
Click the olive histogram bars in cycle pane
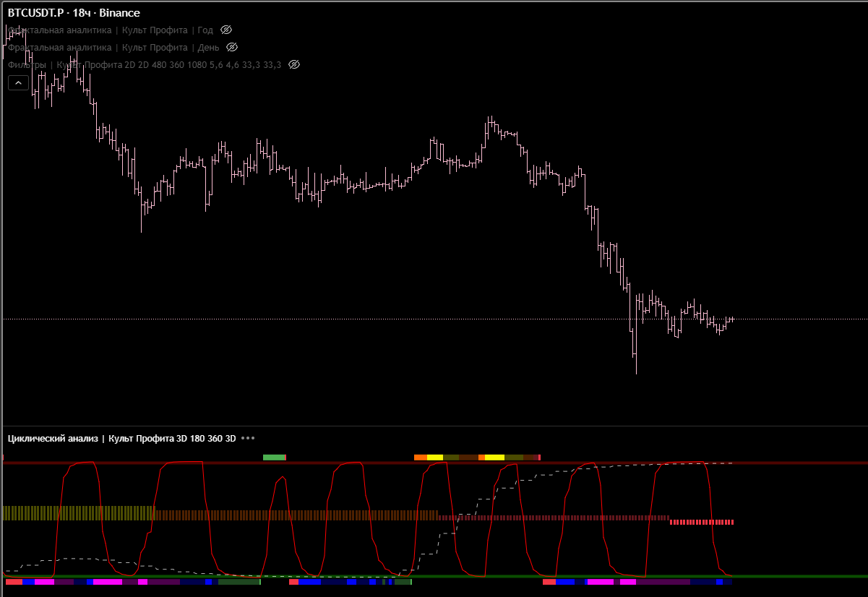[72, 513]
